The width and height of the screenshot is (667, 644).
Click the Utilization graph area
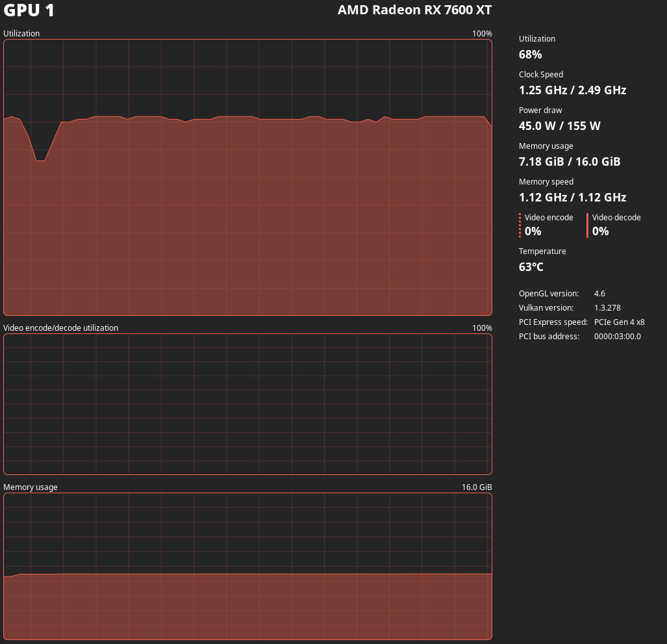tap(247, 177)
